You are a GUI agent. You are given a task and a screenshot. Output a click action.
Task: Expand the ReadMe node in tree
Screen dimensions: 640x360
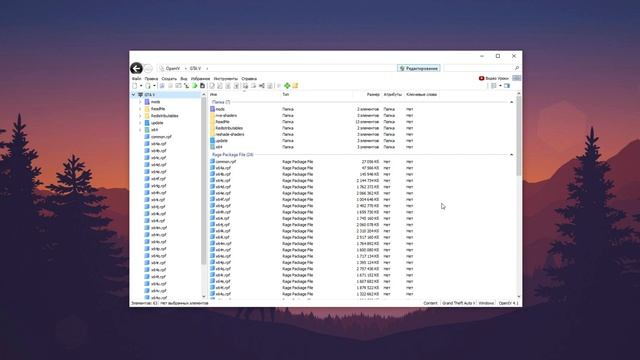click(140, 109)
